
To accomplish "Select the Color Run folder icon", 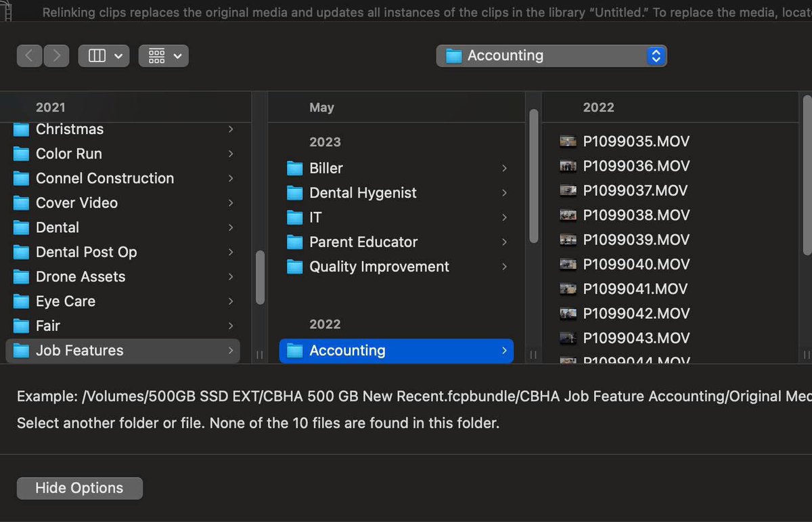I will point(22,154).
